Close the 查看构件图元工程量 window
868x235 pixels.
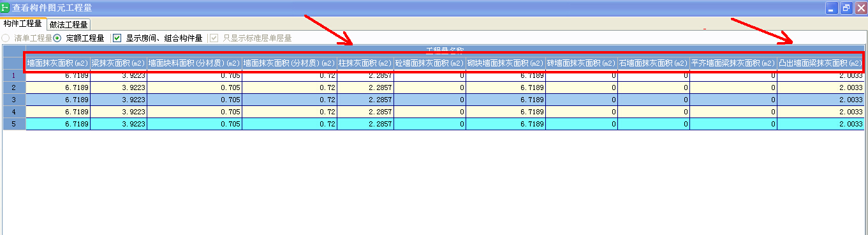click(x=860, y=8)
